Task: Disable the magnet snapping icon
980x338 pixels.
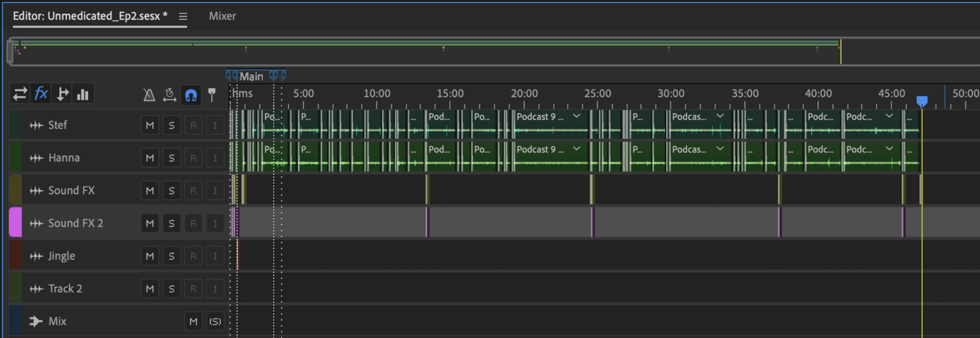Action: [190, 95]
